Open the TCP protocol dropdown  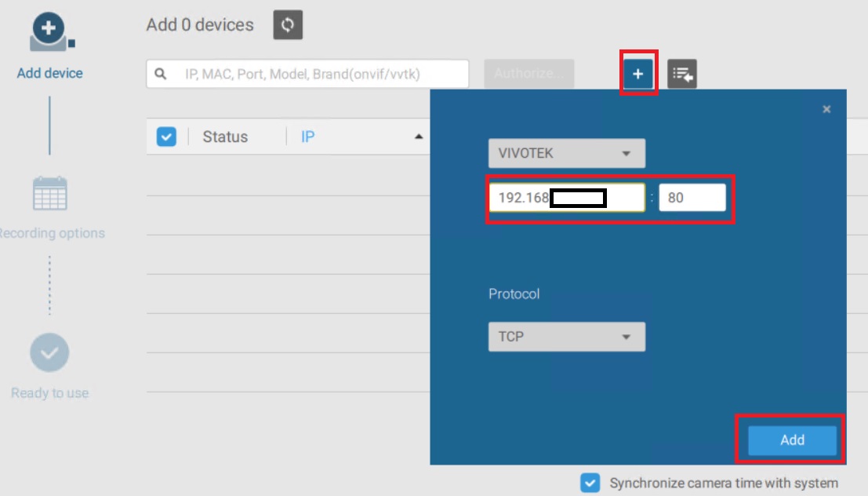pyautogui.click(x=567, y=337)
